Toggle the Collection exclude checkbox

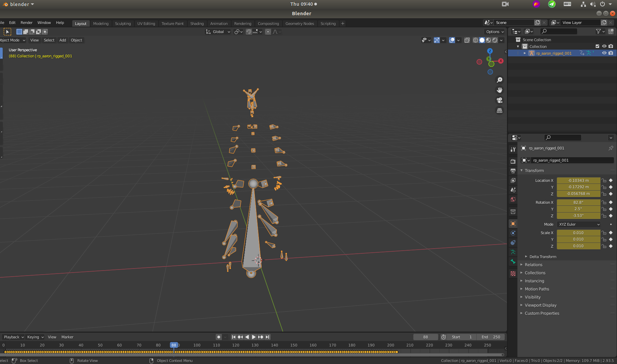click(x=597, y=46)
